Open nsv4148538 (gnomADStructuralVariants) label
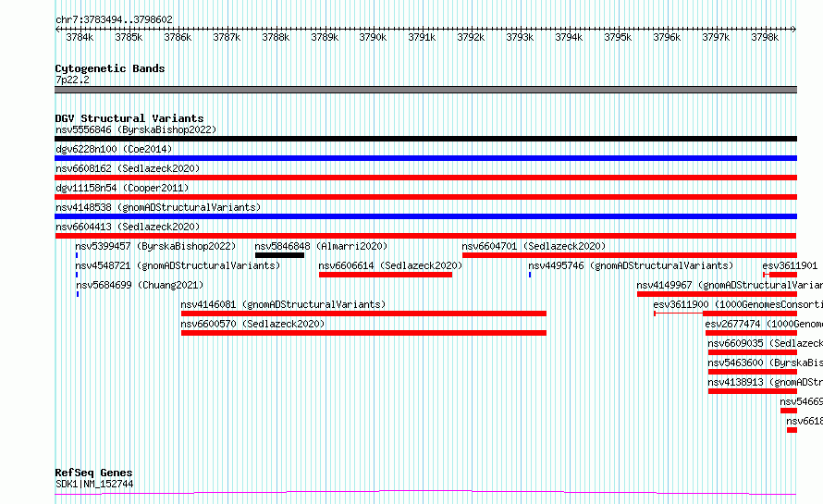Image resolution: width=823 pixels, height=504 pixels. pos(158,207)
